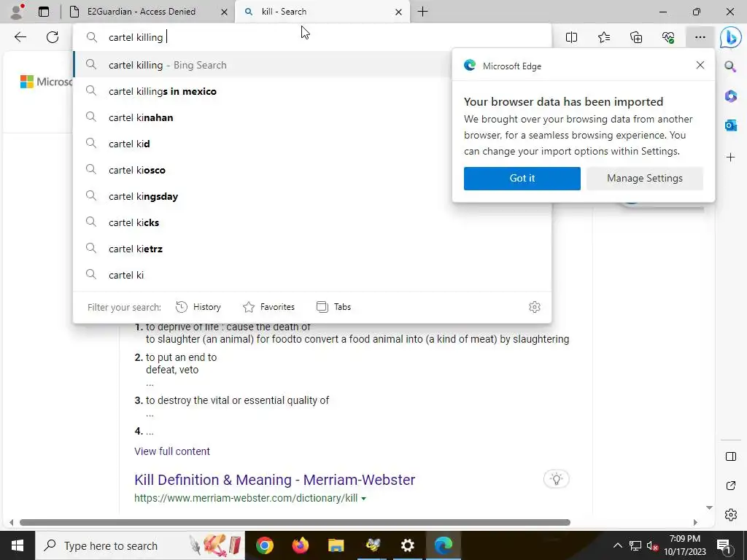Click the horizontal page scrollbar
Viewport: 747px width, 560px height.
[295, 522]
